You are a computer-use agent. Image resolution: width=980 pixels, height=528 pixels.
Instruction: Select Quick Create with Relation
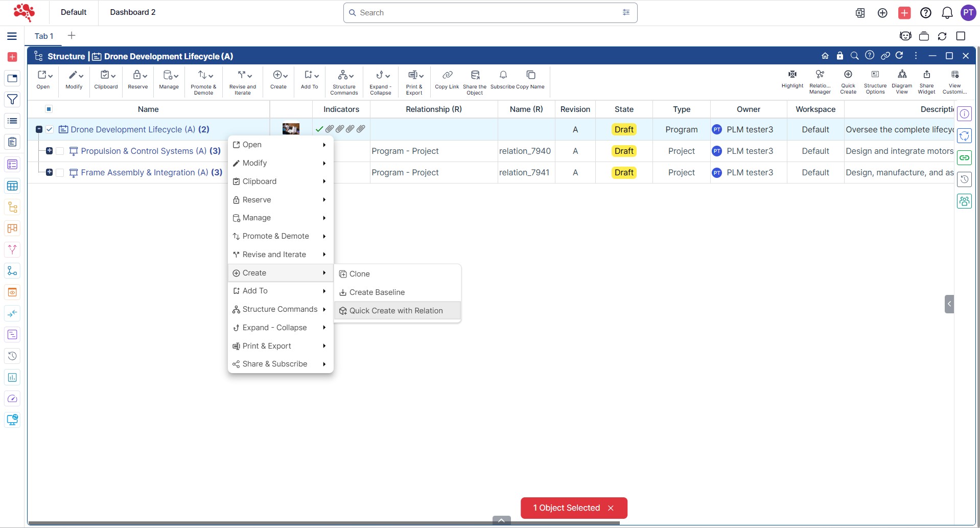(x=396, y=311)
